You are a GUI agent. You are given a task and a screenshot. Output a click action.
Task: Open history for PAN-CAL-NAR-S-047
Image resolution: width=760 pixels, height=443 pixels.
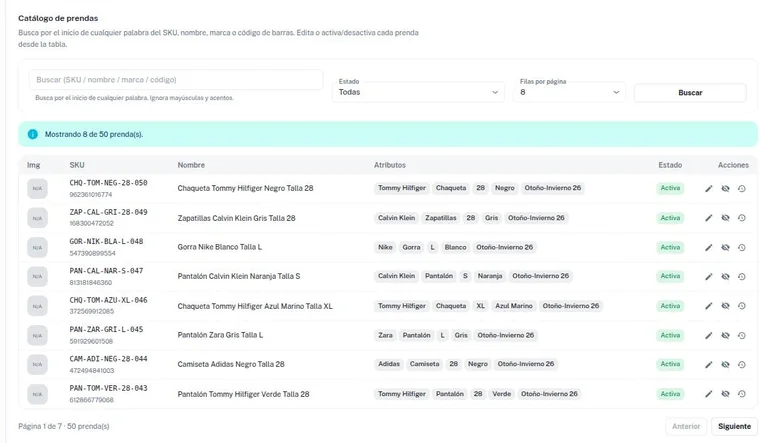(x=742, y=277)
